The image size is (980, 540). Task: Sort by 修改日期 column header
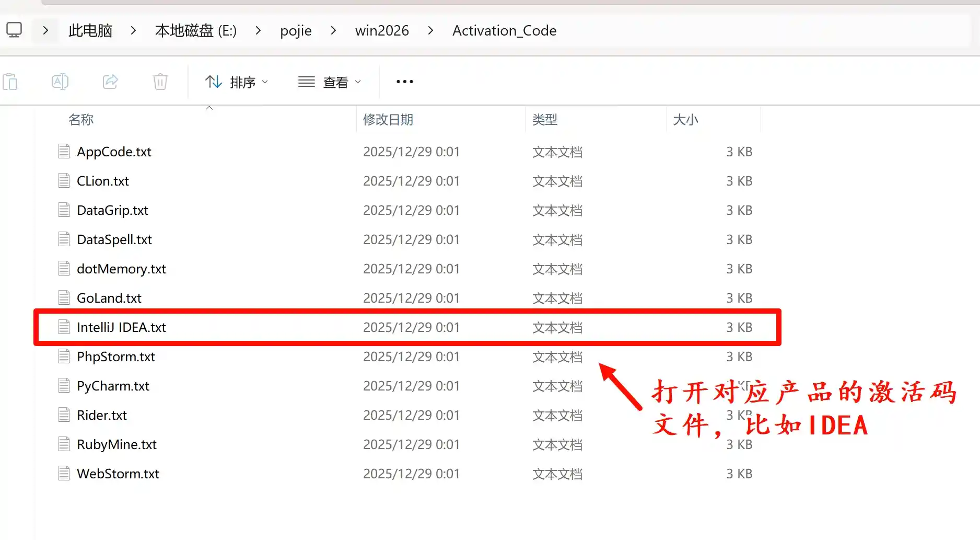pyautogui.click(x=388, y=120)
